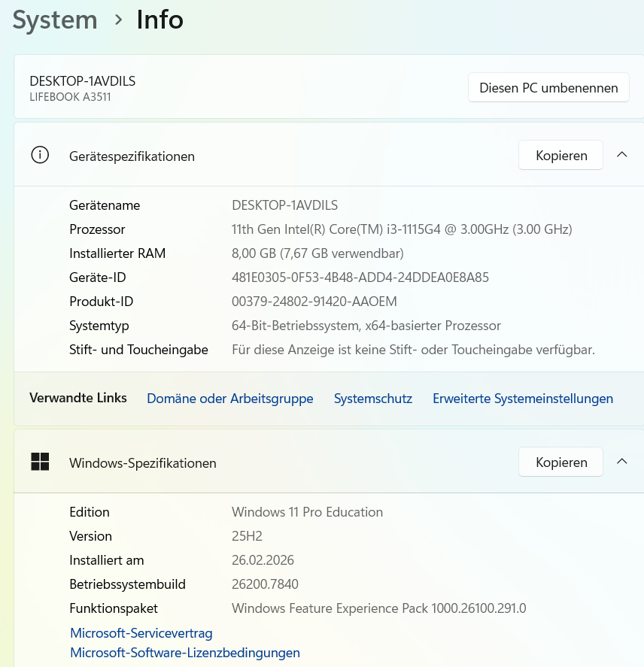Open Erweiterte Systemeinstellungen link
The image size is (644, 667).
pos(523,399)
